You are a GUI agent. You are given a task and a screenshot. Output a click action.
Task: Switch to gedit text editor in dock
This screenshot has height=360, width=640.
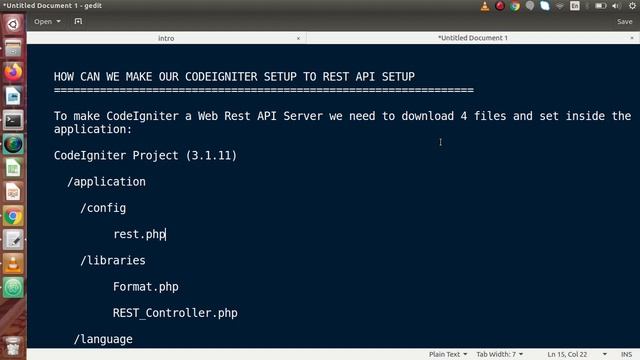coord(13,240)
